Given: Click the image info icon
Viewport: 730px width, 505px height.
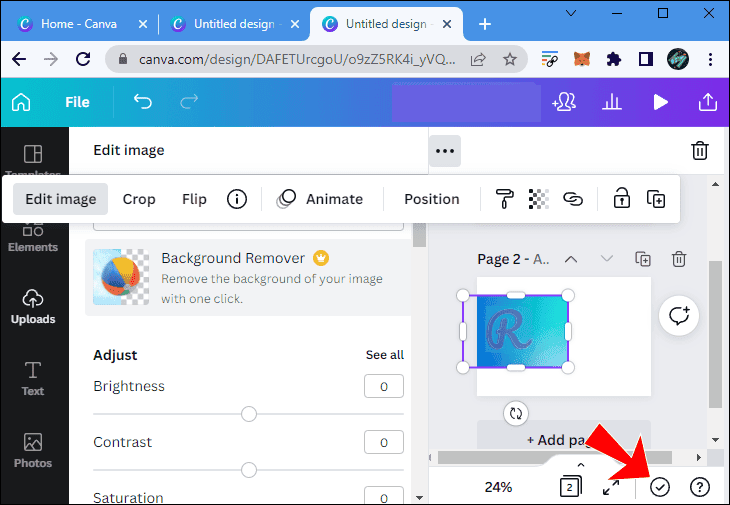Looking at the screenshot, I should [x=237, y=199].
